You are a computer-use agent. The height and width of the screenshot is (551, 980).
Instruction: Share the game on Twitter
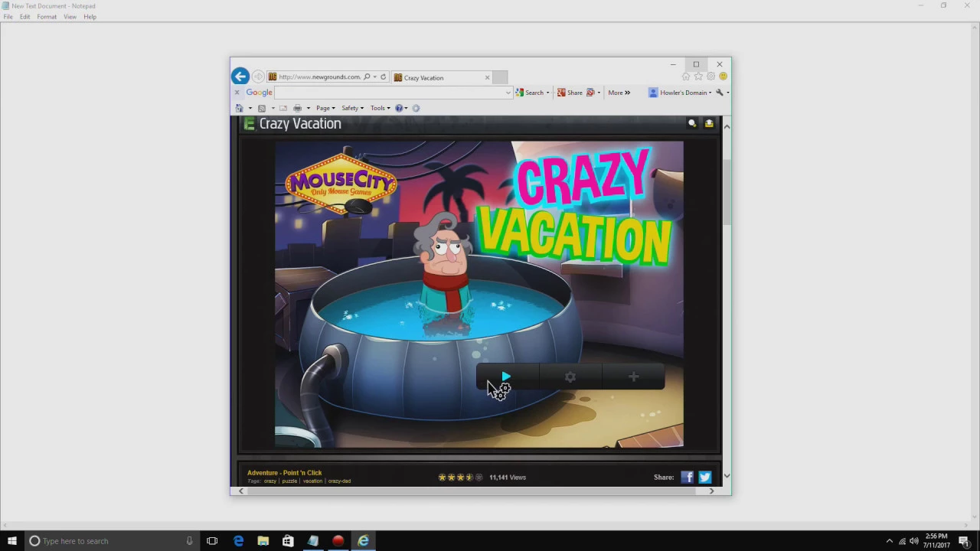click(x=704, y=477)
